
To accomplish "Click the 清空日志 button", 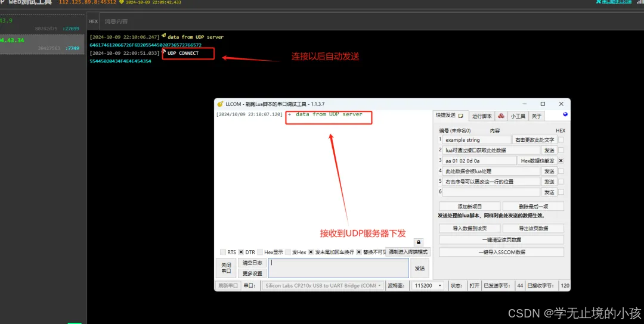I will click(x=252, y=263).
